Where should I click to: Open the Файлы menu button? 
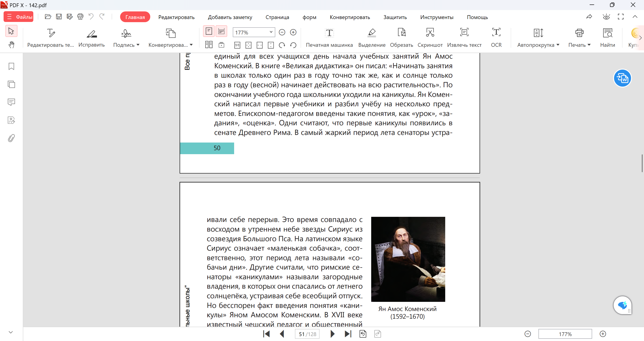click(x=19, y=17)
